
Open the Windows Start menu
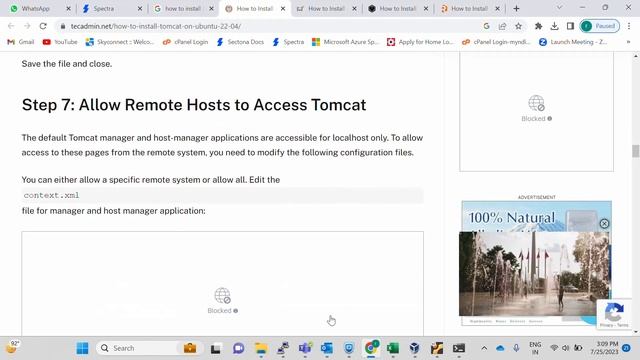(82, 348)
